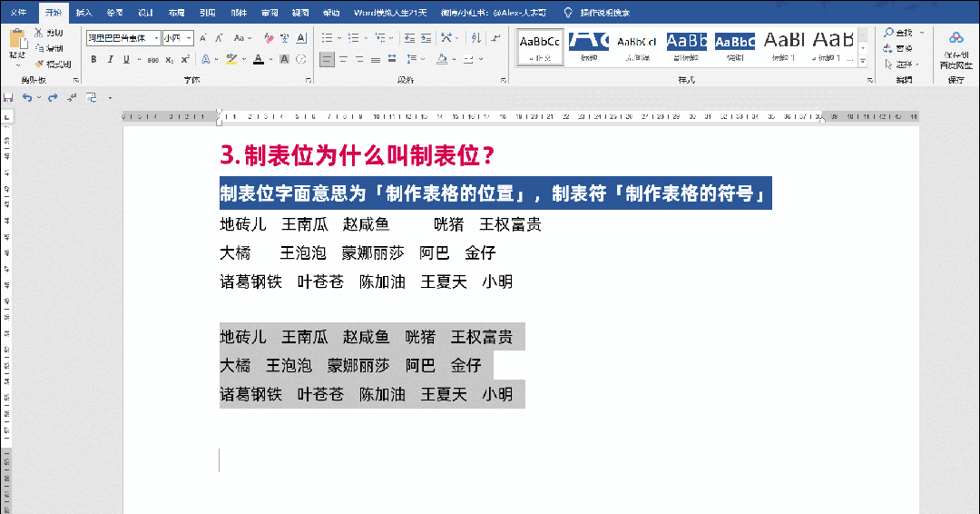The height and width of the screenshot is (514, 980).
Task: Undo last action in quick access bar
Action: (x=27, y=97)
